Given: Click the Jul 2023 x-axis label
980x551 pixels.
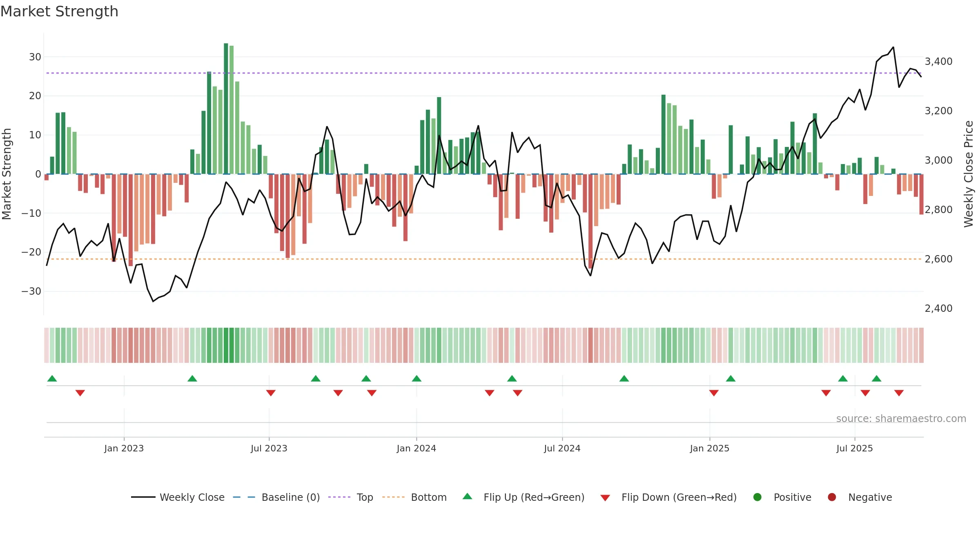Looking at the screenshot, I should click(x=269, y=448).
